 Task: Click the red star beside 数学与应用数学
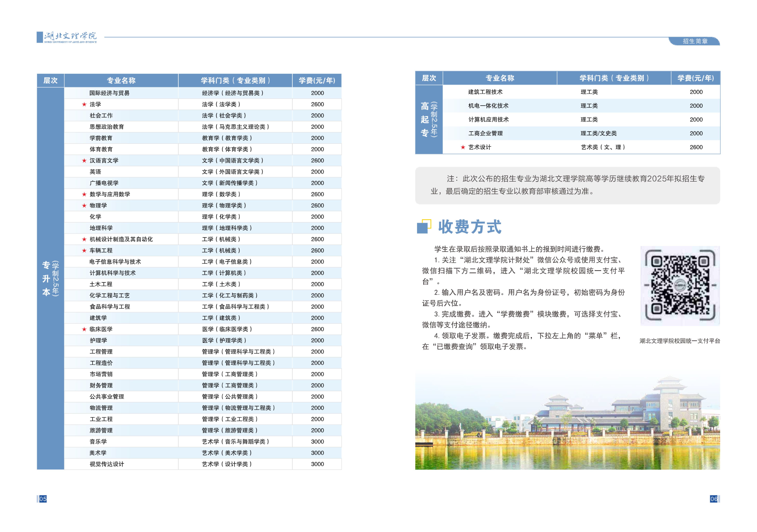tap(84, 194)
